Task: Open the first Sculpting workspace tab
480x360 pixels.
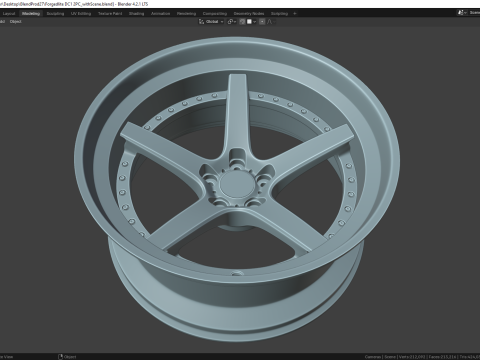Action: click(55, 14)
